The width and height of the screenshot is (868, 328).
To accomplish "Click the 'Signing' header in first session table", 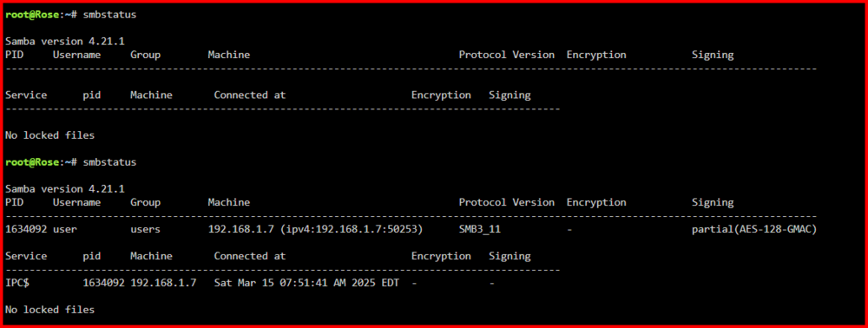I will click(x=713, y=55).
